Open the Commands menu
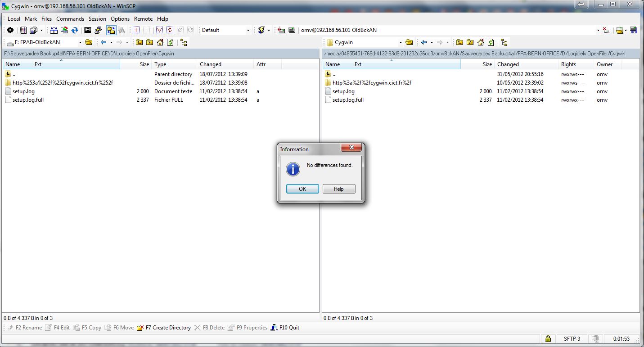Viewport: 644px width, 347px height. (70, 19)
